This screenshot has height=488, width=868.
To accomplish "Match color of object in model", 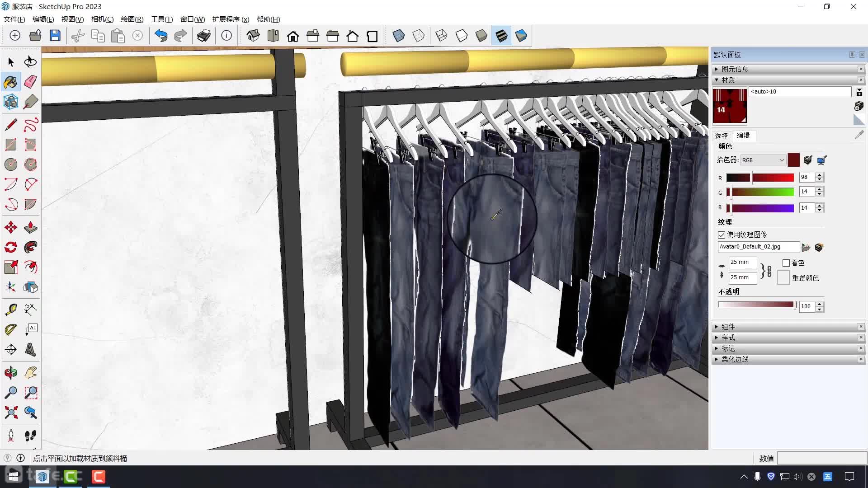I will pos(808,160).
